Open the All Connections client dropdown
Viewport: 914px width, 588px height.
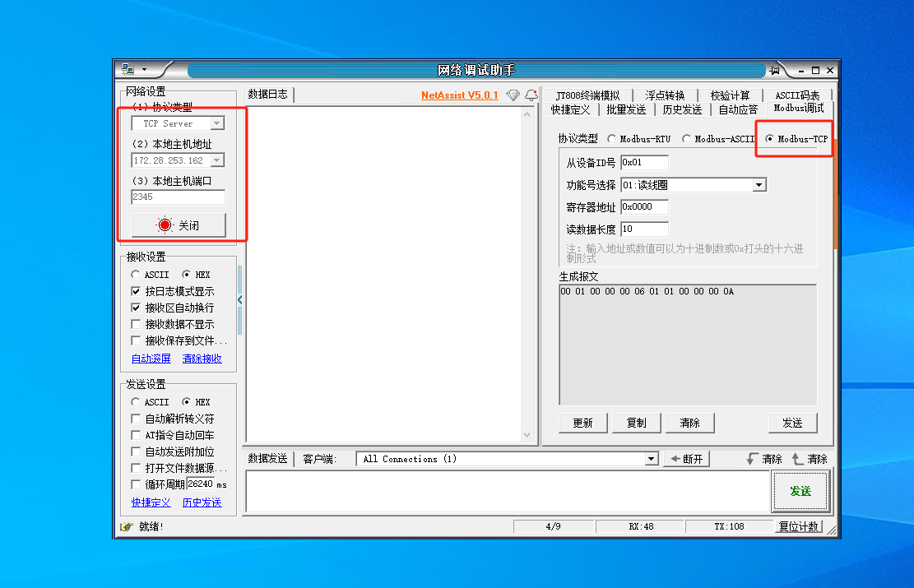[651, 459]
